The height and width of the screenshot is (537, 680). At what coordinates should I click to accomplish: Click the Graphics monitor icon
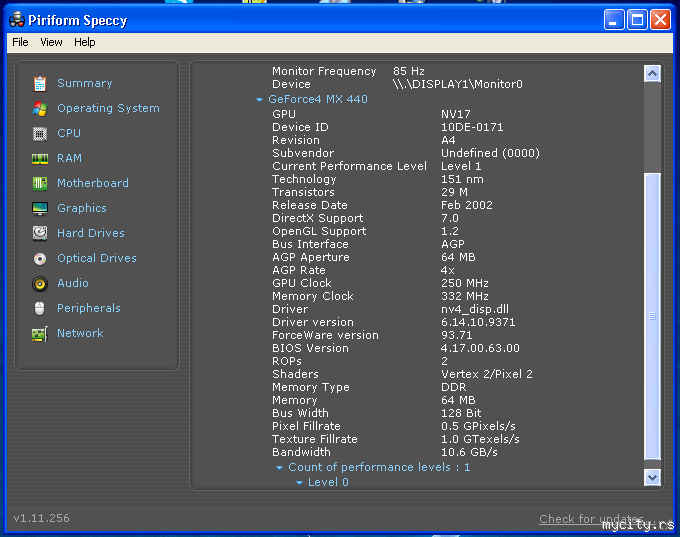click(39, 209)
